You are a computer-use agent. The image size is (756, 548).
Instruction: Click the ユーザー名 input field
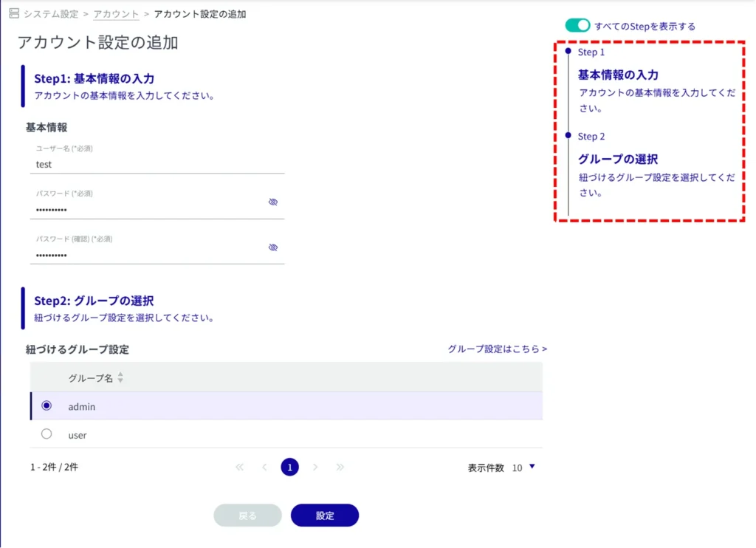[x=159, y=165]
